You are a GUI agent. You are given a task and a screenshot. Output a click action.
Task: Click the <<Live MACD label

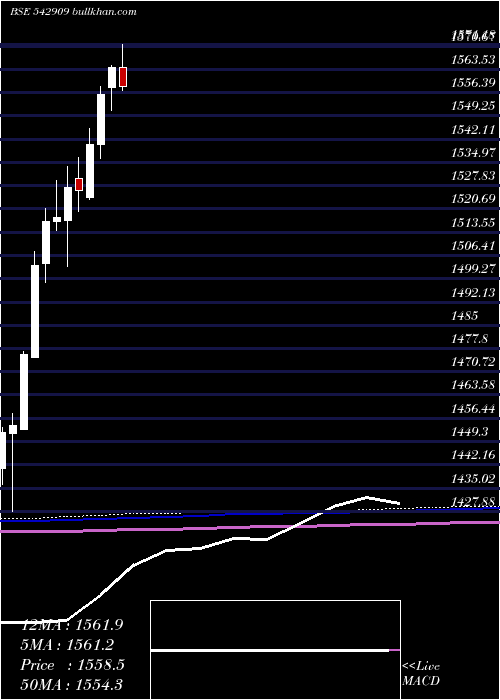point(421,673)
